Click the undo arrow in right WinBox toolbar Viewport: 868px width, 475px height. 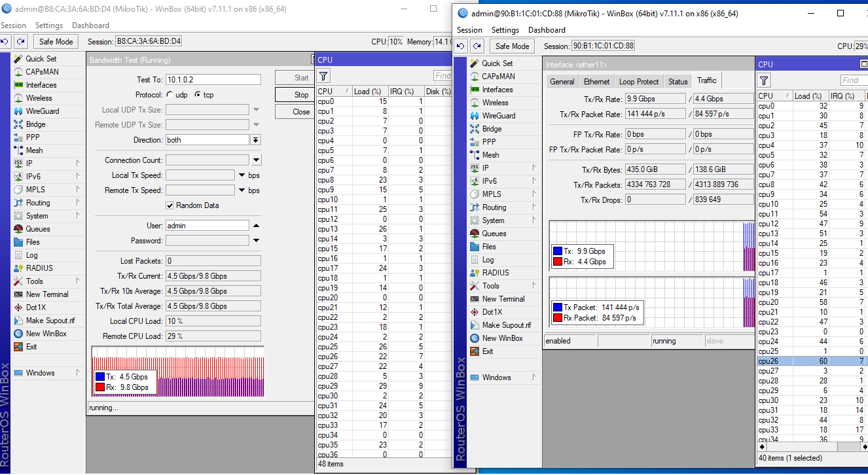click(460, 46)
